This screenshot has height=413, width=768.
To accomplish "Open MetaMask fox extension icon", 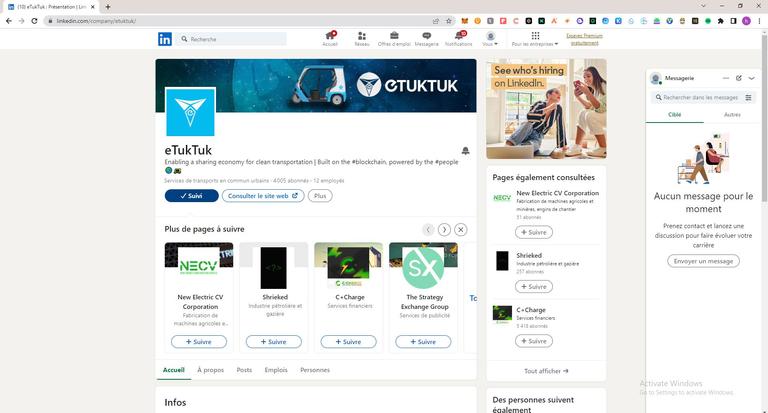I will click(464, 21).
